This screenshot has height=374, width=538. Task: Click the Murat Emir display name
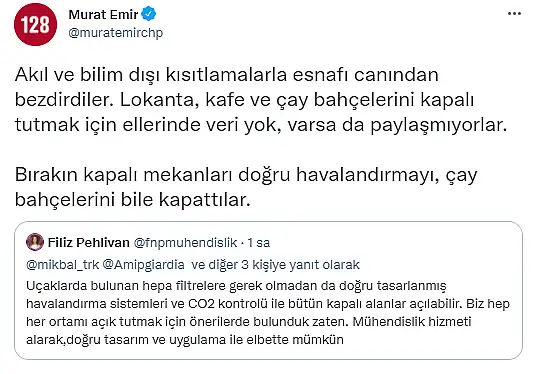click(x=103, y=14)
